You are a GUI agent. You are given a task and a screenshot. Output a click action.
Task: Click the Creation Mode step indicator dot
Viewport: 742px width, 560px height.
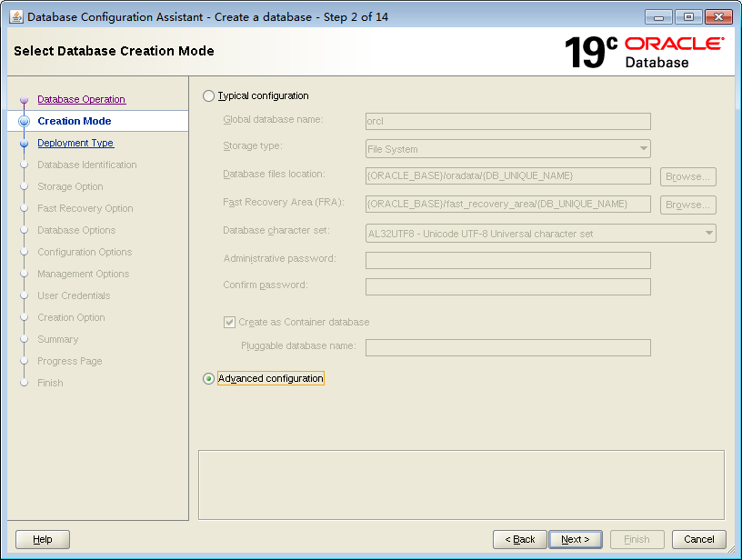click(x=25, y=120)
